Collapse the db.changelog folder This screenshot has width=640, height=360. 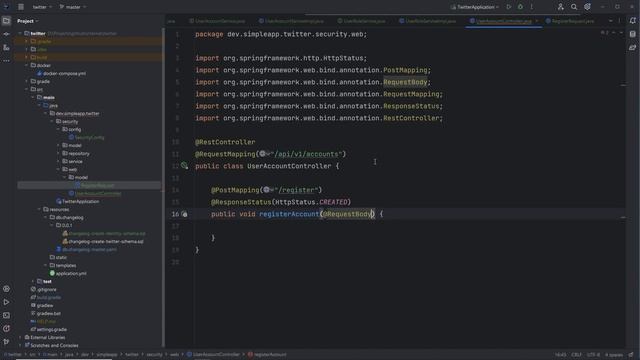point(46,218)
